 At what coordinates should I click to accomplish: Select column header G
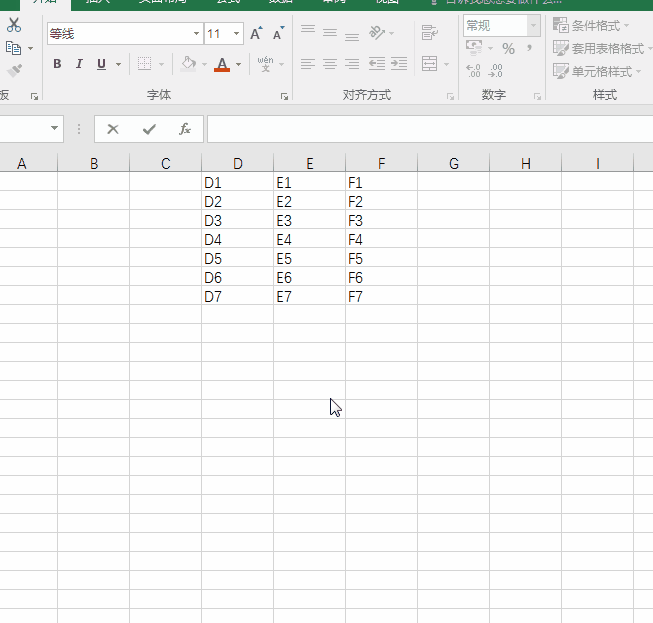(453, 163)
